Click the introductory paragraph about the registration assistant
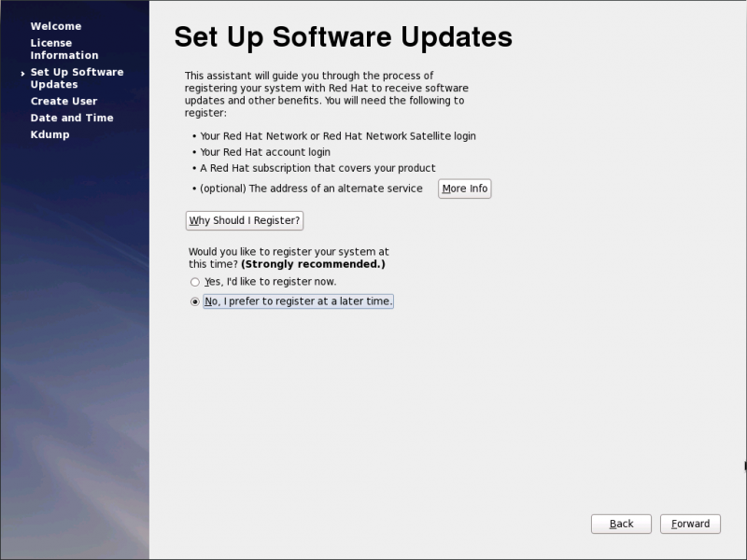The image size is (747, 560). click(x=323, y=94)
